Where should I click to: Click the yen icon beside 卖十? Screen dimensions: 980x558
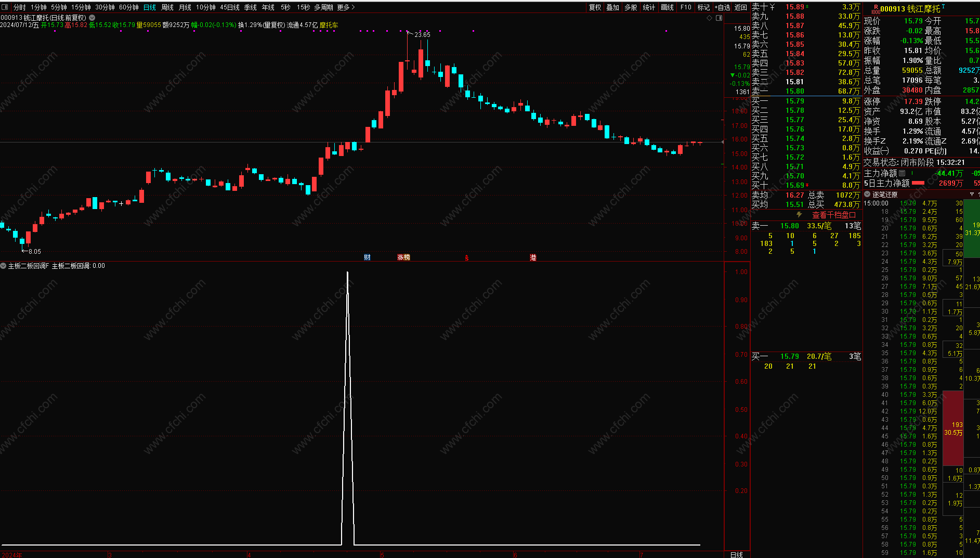[772, 7]
